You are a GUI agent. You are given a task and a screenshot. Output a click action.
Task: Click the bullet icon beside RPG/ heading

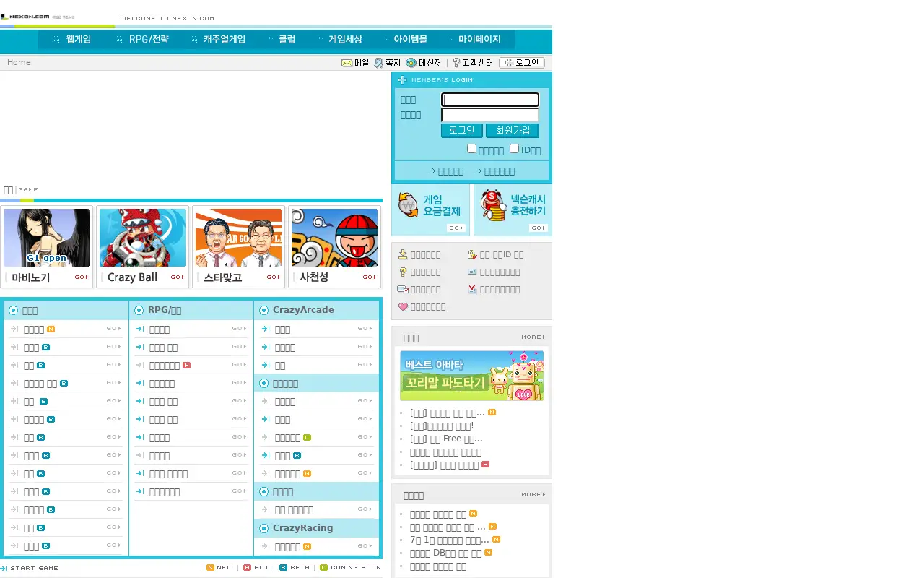[x=139, y=311]
